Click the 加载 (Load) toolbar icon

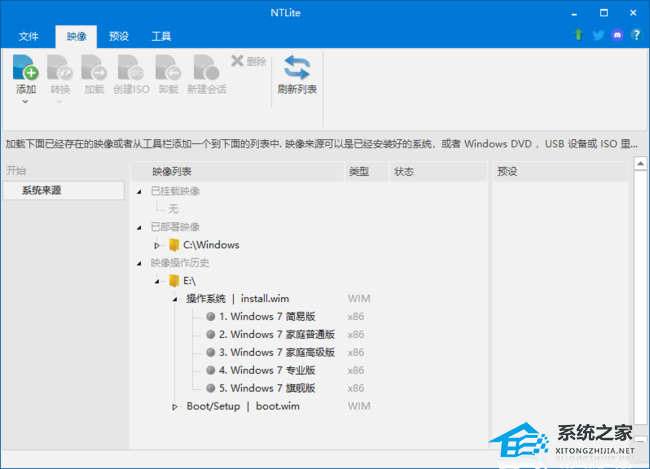pyautogui.click(x=94, y=67)
